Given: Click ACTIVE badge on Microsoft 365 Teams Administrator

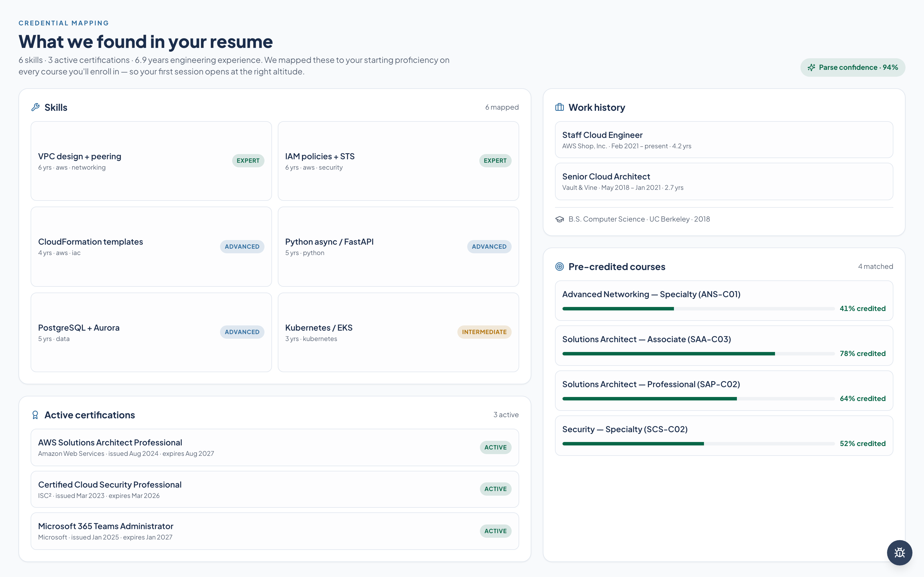Looking at the screenshot, I should coord(495,531).
